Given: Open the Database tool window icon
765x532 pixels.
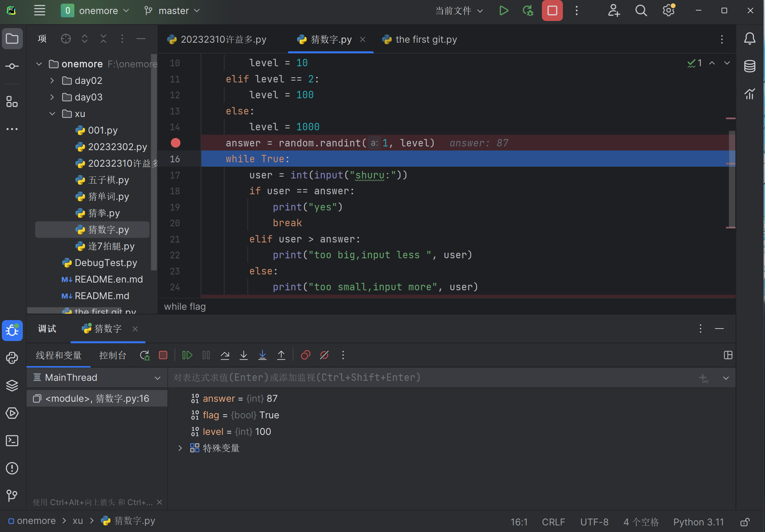Looking at the screenshot, I should 750,66.
